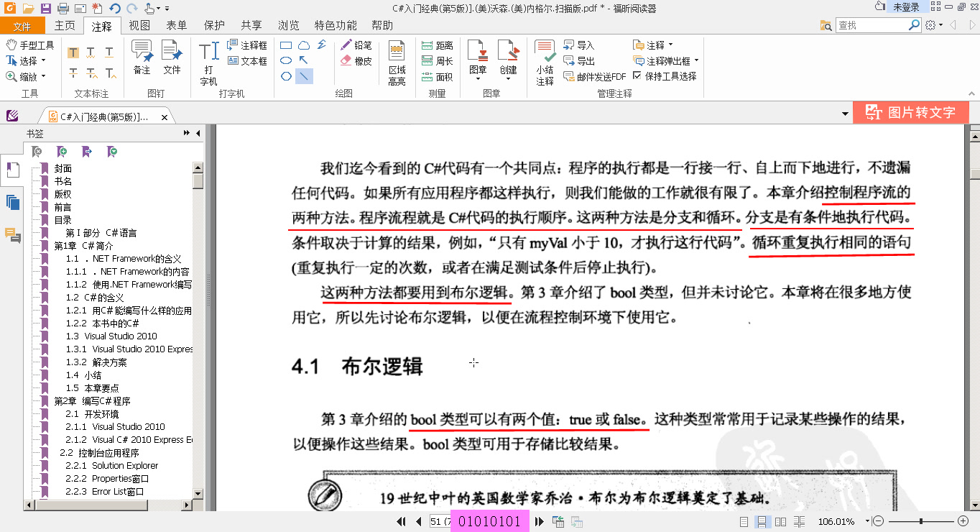Select the Oval drawing tool

point(286,60)
